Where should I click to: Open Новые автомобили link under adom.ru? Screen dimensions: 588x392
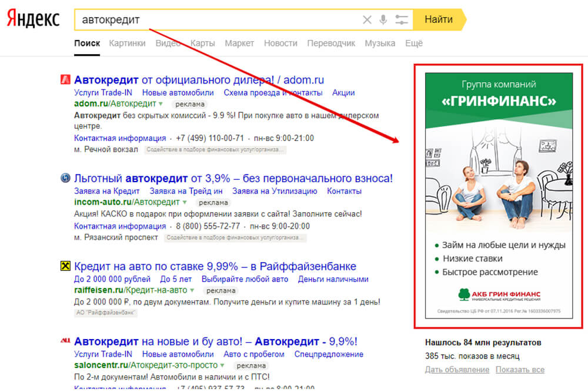(x=178, y=93)
